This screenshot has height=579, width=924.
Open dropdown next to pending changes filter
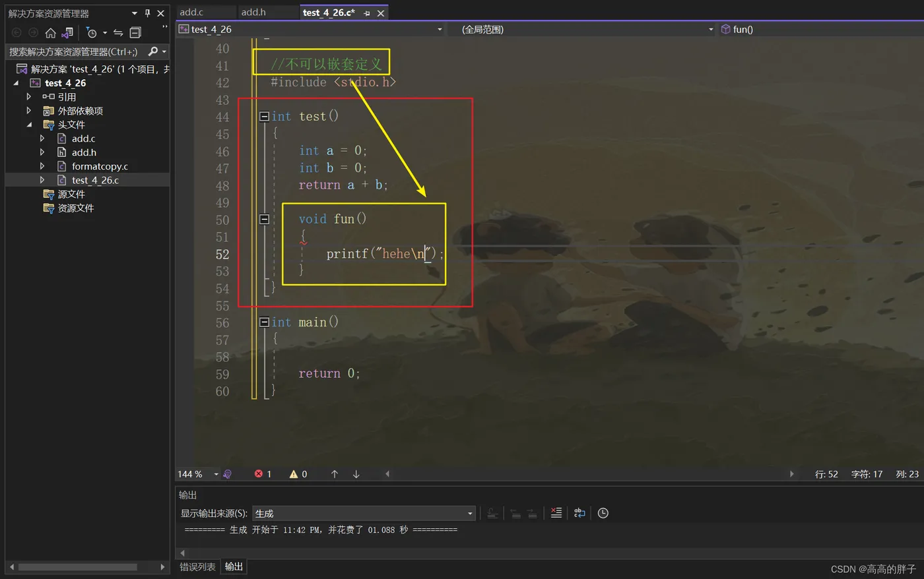105,33
